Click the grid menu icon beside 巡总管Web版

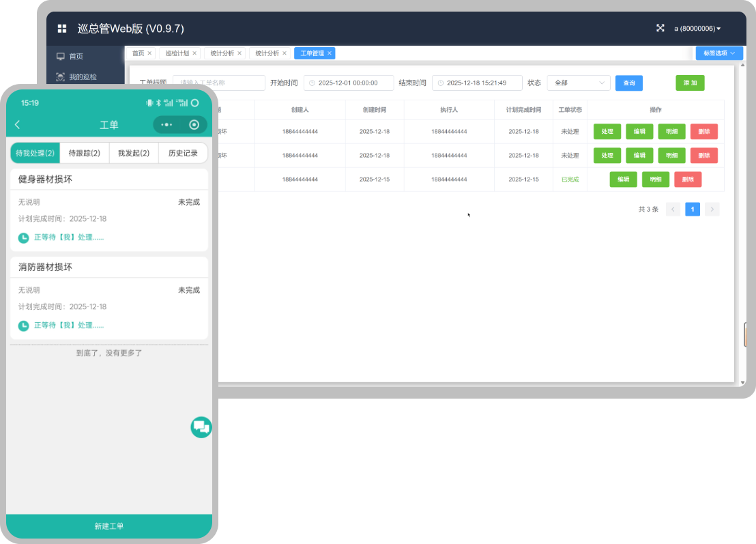(x=62, y=29)
